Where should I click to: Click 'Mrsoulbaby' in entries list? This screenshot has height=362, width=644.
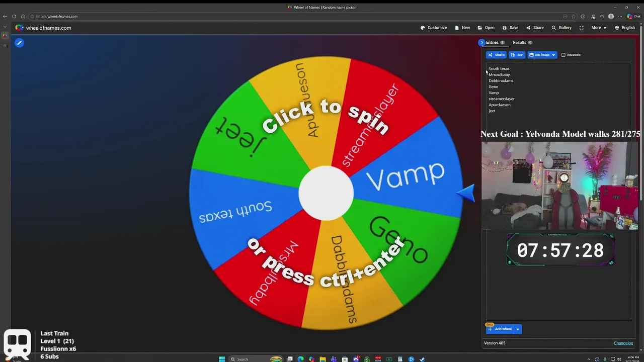pos(499,74)
